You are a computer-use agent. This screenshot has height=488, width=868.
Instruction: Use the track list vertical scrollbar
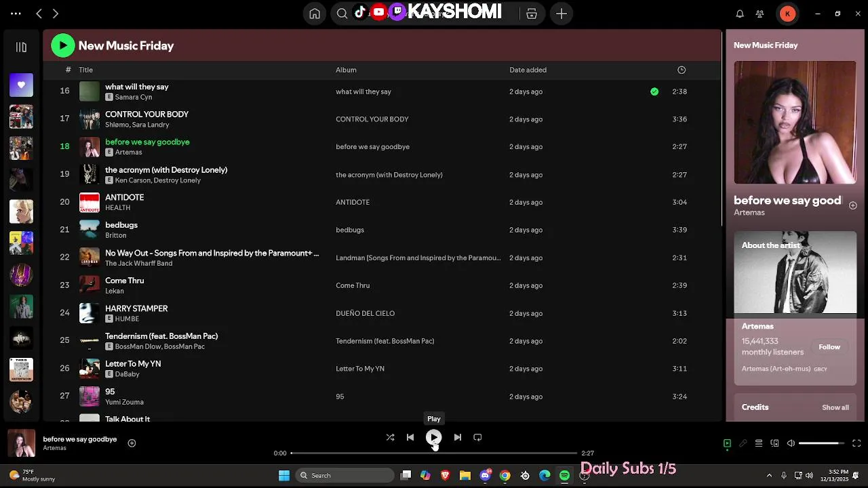(x=722, y=129)
